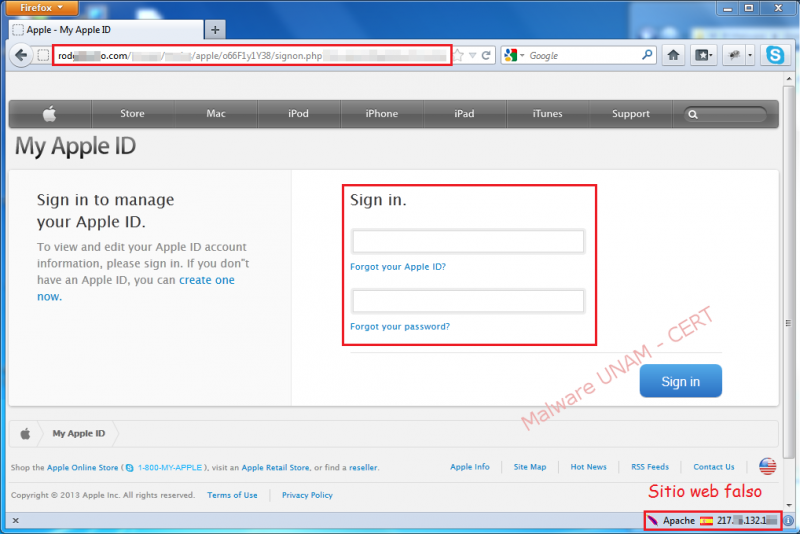Click Forgot your password link
The height and width of the screenshot is (534, 800).
click(400, 326)
